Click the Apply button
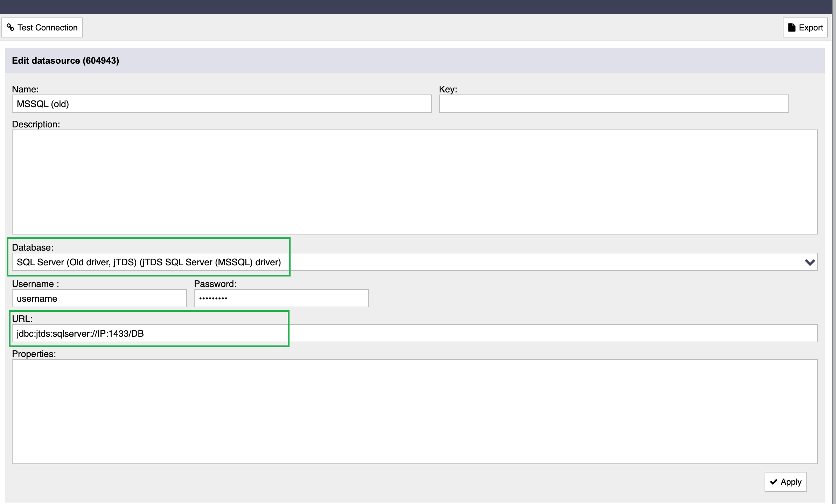The width and height of the screenshot is (836, 504). (785, 482)
